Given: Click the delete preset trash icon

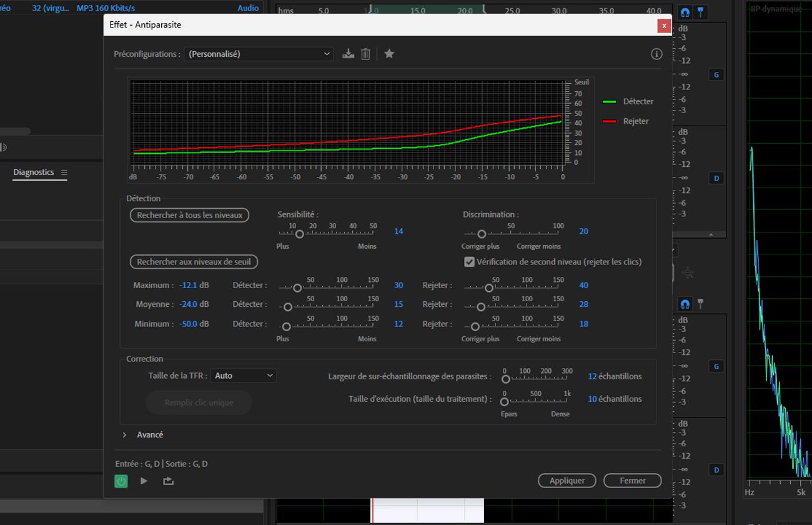Looking at the screenshot, I should coord(366,54).
